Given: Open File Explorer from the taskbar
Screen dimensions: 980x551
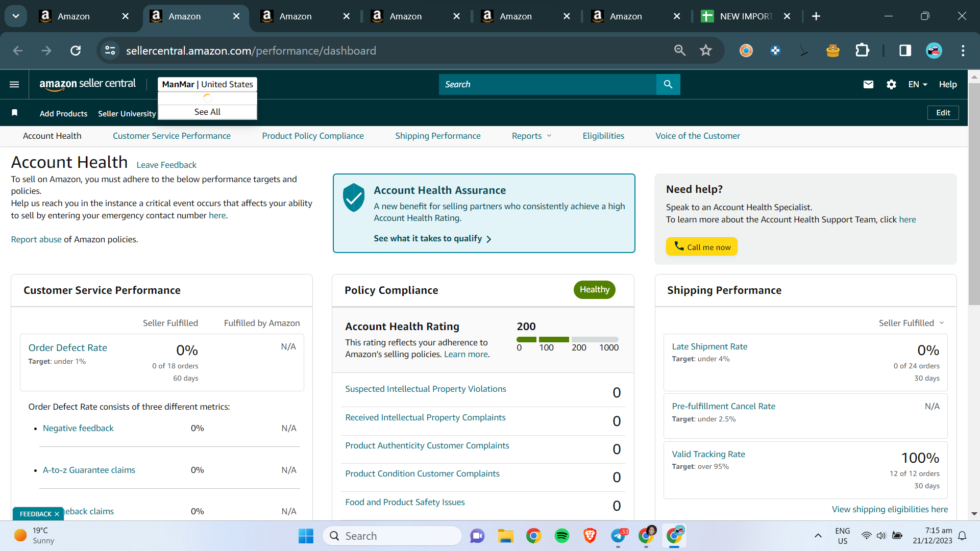Looking at the screenshot, I should coord(506,536).
